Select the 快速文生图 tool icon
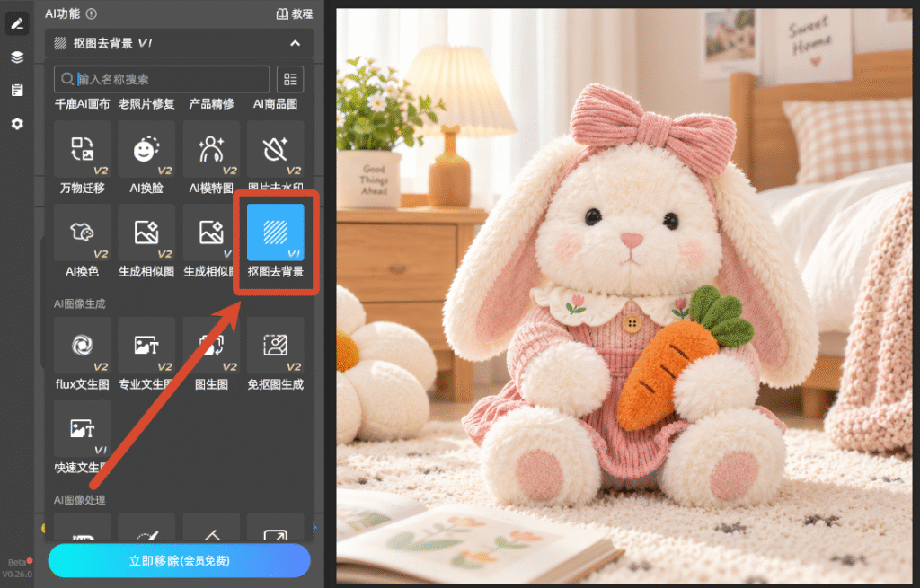920x588 pixels. pos(82,428)
